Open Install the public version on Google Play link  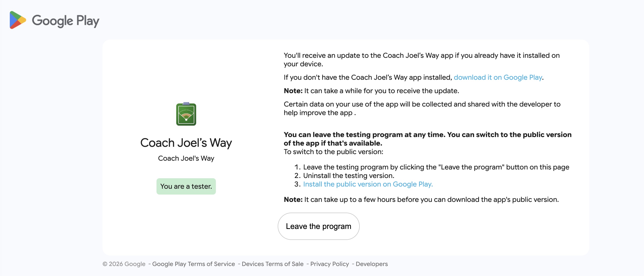tap(368, 184)
